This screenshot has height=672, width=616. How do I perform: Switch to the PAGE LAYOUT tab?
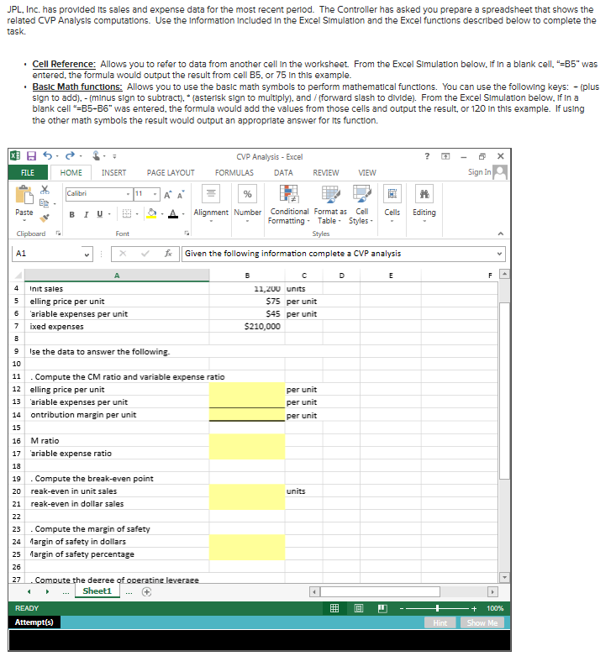pos(171,173)
